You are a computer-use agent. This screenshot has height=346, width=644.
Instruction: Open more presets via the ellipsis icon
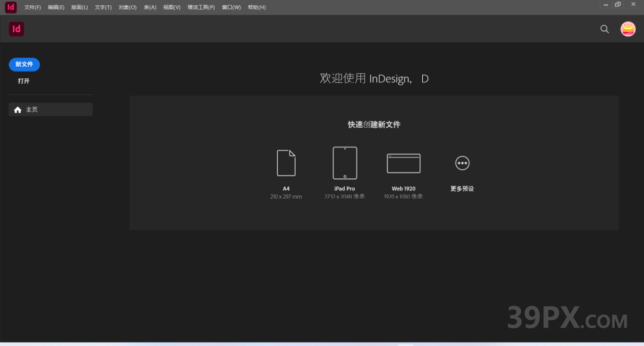(462, 163)
